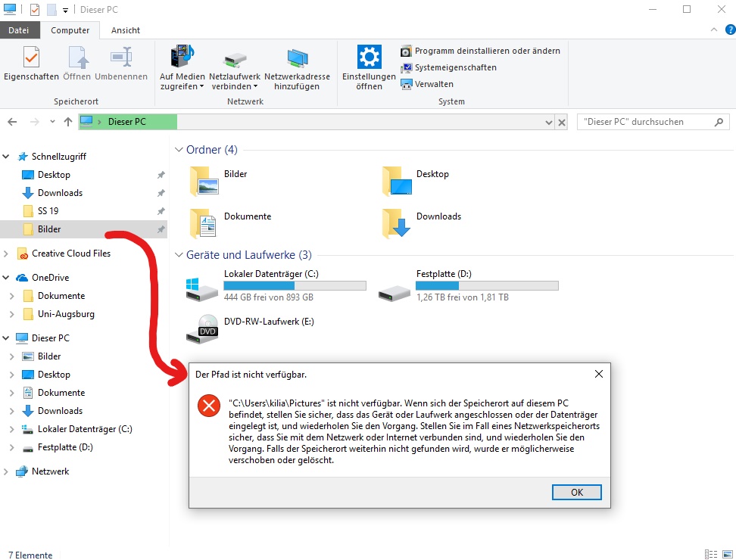
Task: Click Verwalten in System group
Action: click(x=426, y=85)
